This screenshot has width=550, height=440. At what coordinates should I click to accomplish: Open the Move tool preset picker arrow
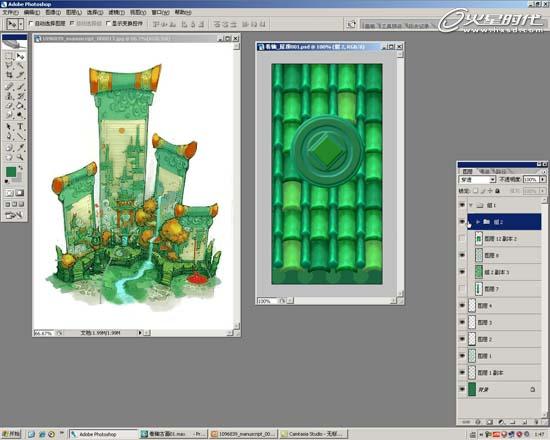tap(21, 24)
